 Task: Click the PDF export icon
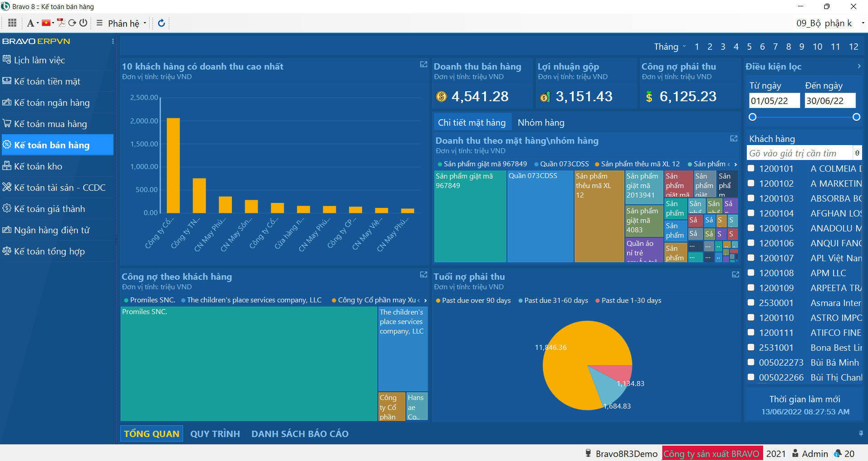[x=61, y=23]
